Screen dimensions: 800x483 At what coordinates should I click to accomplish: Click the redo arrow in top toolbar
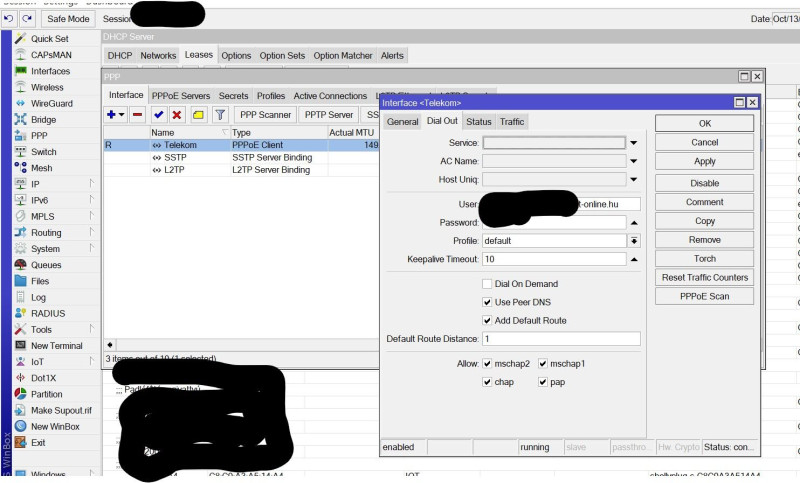pos(27,19)
